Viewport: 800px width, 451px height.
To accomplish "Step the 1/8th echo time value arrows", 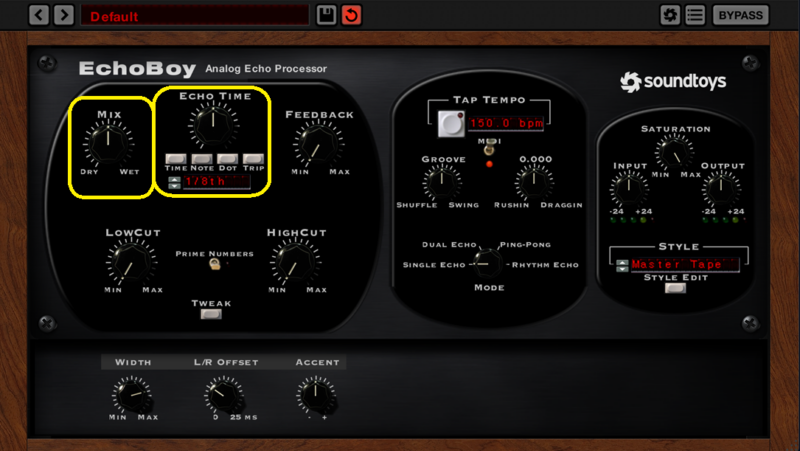I will (174, 182).
